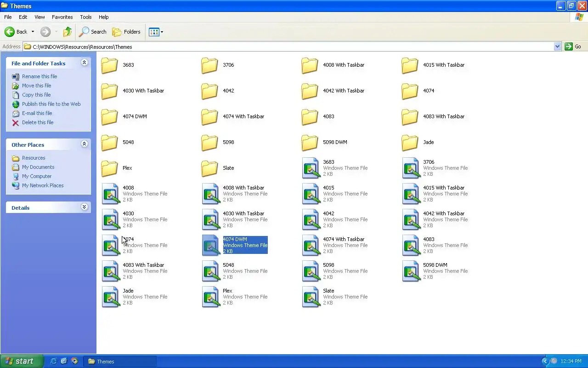Select the 3683 folder icon
Image resolution: width=588 pixels, height=368 pixels.
click(x=109, y=65)
